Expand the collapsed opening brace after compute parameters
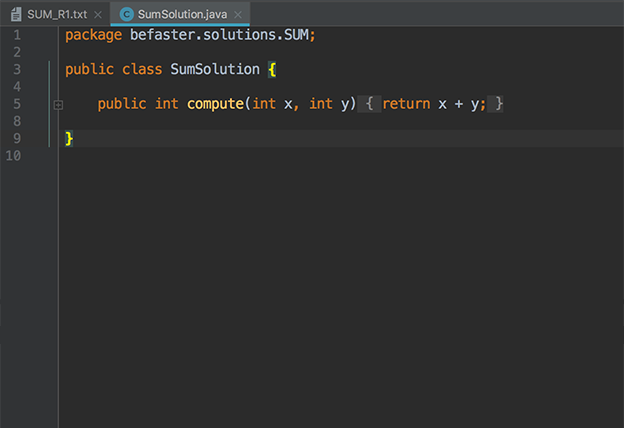624x428 pixels. coord(369,104)
